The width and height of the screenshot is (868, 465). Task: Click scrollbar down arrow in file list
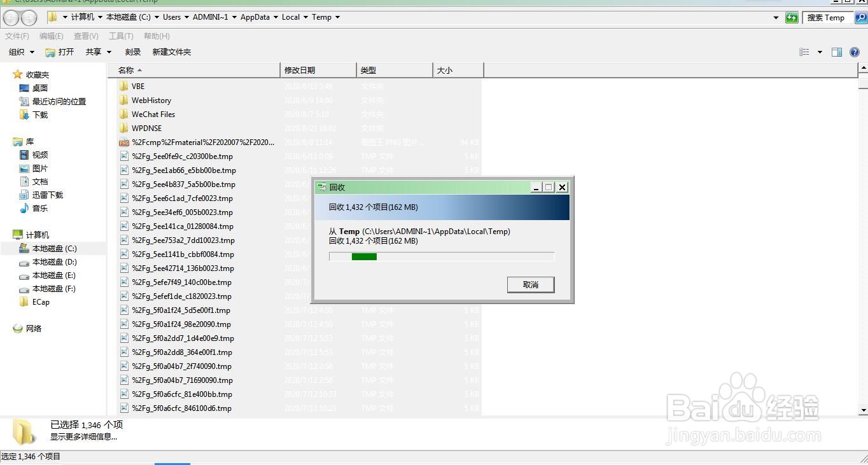pyautogui.click(x=863, y=411)
